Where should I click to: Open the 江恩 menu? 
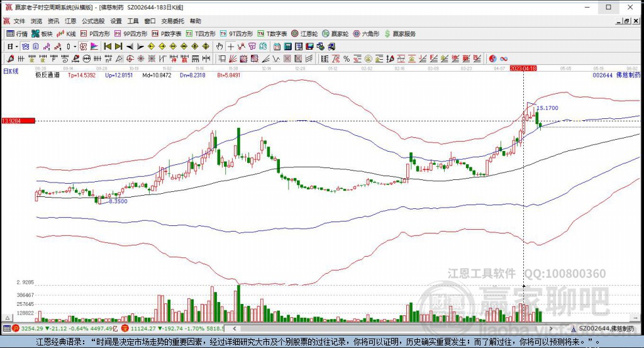click(70, 21)
